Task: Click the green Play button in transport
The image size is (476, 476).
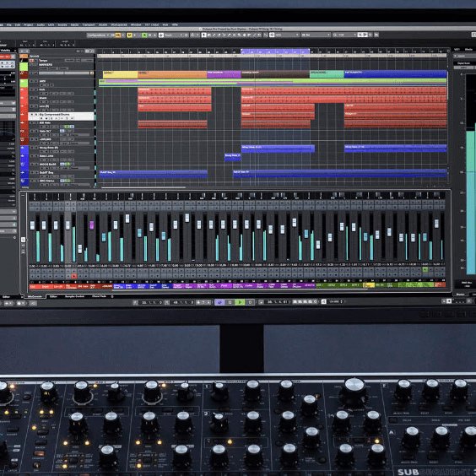Action: (x=240, y=302)
